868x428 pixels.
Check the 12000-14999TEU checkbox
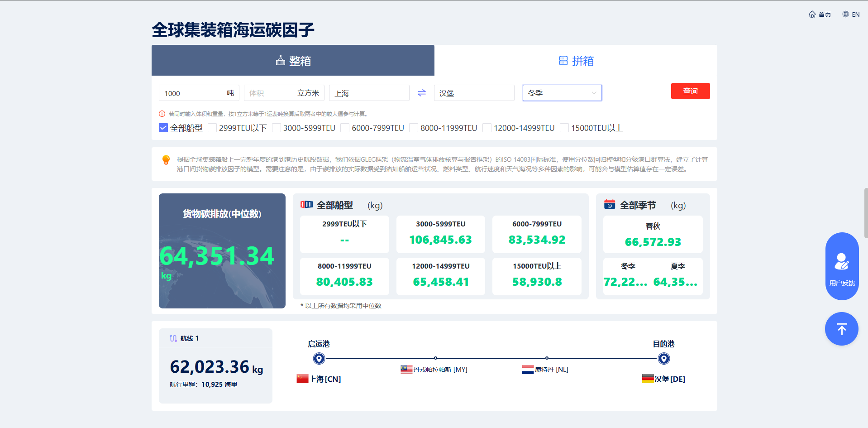point(487,128)
